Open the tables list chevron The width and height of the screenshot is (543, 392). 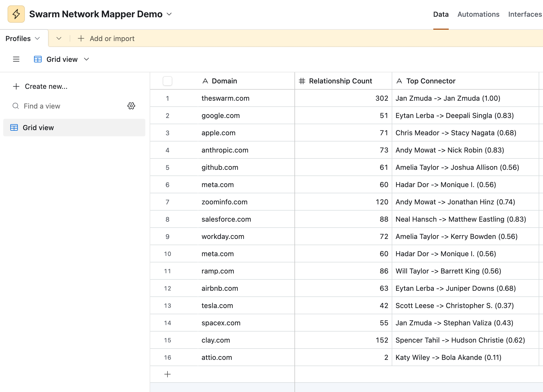tap(59, 39)
